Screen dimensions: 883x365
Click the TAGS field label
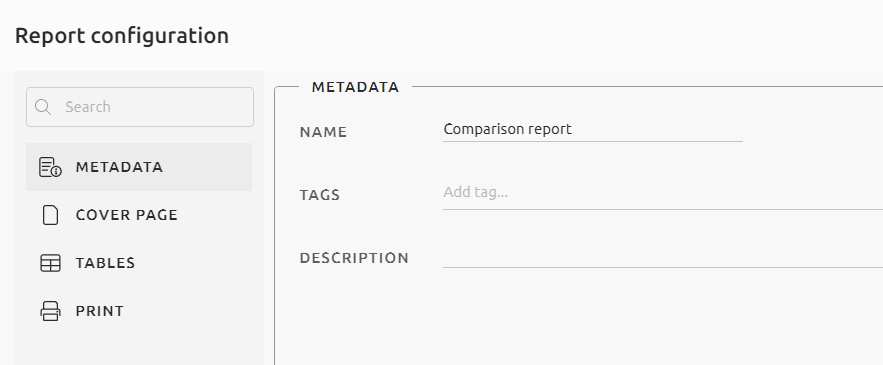[320, 195]
